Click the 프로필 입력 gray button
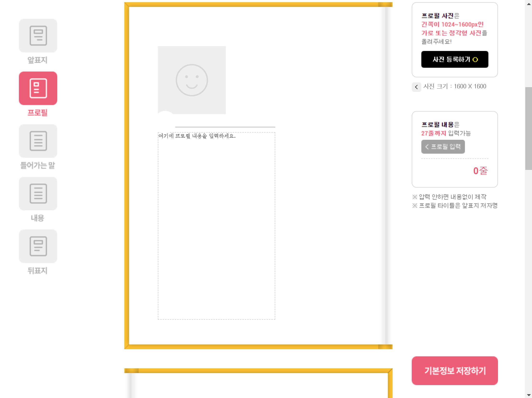The height and width of the screenshot is (398, 532). (443, 147)
